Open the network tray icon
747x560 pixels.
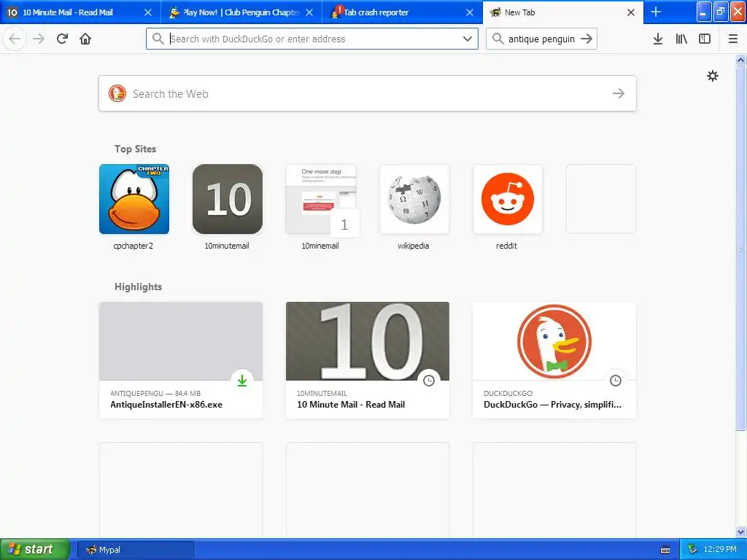point(693,550)
